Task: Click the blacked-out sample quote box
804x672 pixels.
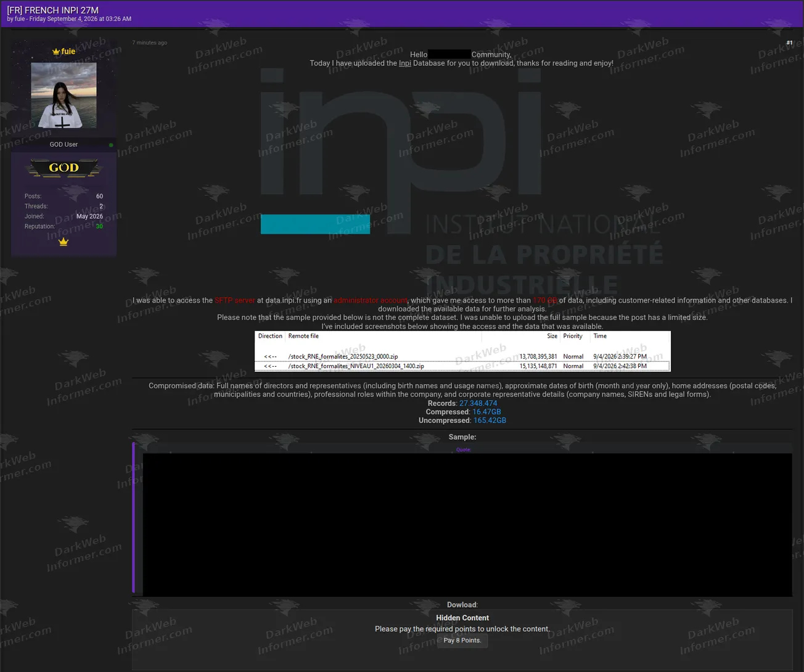Action: [x=467, y=525]
